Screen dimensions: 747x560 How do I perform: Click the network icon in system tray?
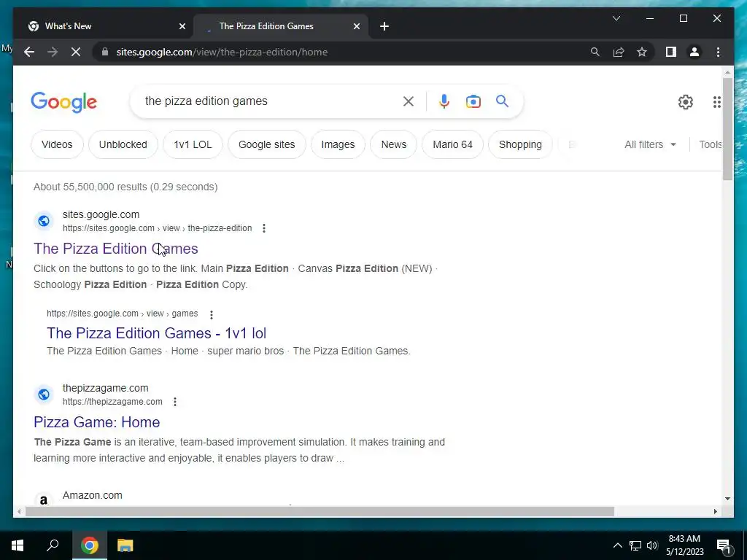pos(635,545)
